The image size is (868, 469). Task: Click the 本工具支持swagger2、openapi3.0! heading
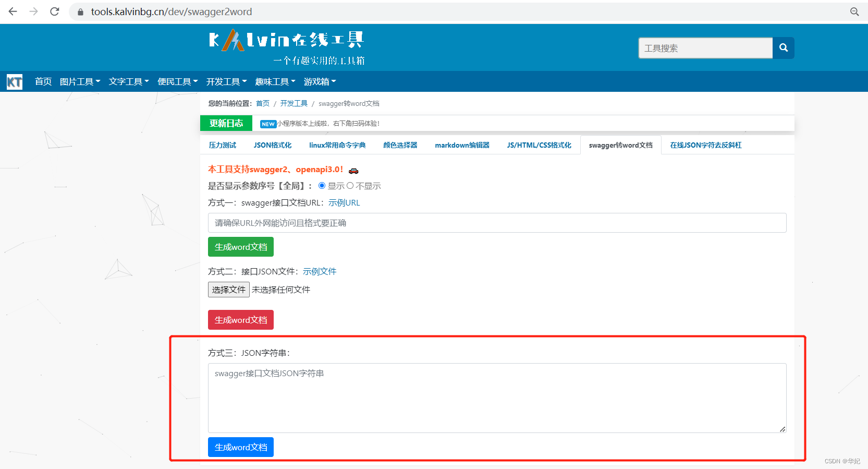[275, 169]
